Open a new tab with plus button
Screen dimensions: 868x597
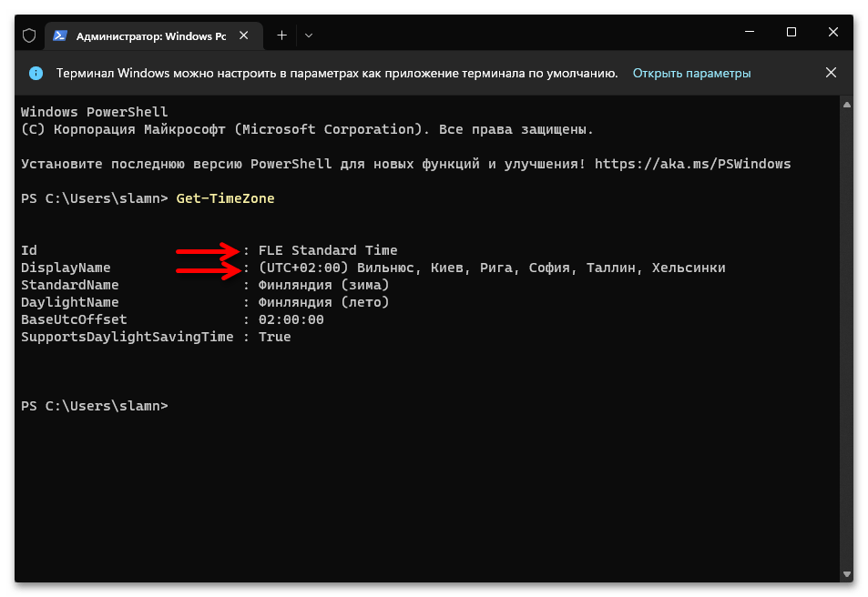281,35
